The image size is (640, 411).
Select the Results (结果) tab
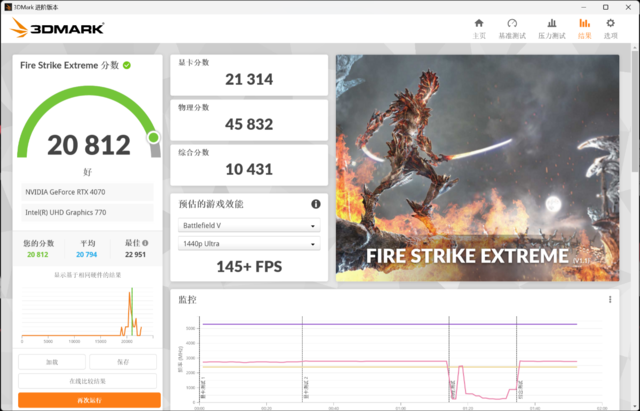(x=584, y=29)
